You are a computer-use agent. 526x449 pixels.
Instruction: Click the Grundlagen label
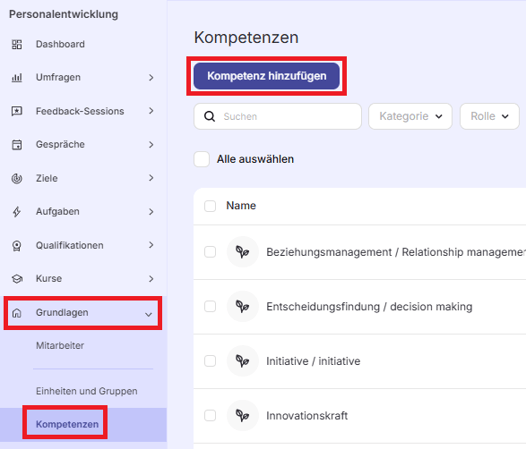tap(62, 312)
